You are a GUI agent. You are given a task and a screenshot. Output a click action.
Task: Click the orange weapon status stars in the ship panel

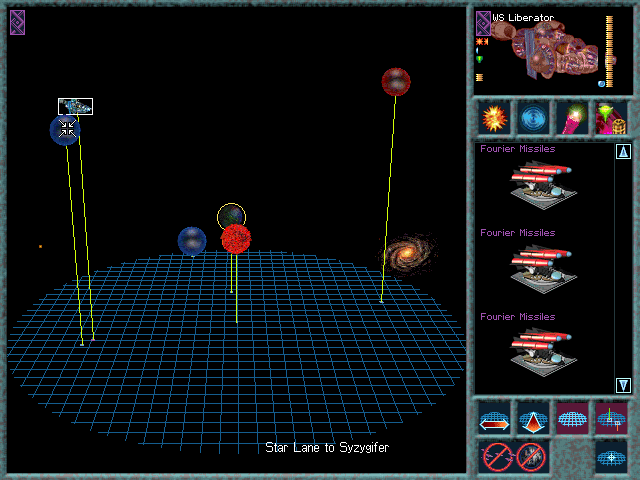[482, 41]
